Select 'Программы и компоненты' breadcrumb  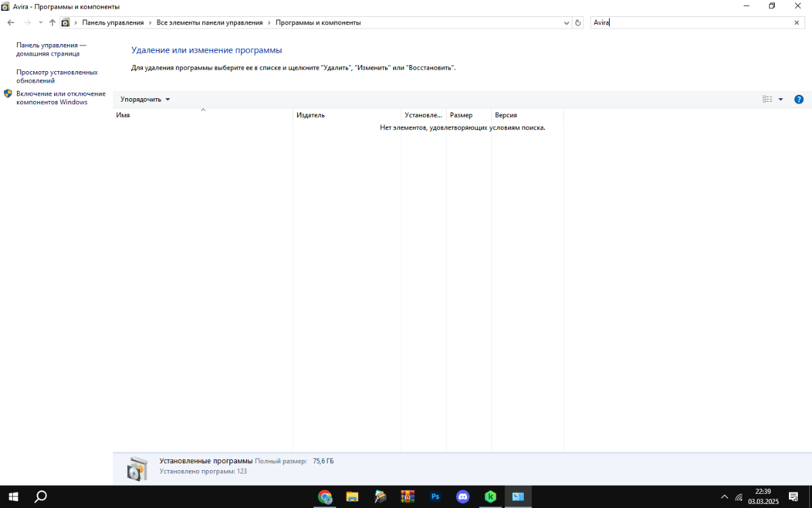[318, 22]
